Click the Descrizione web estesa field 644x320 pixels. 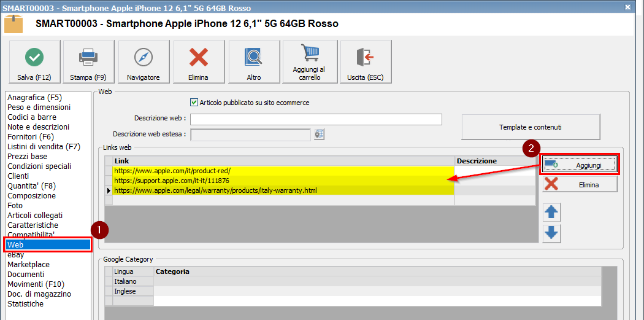[250, 135]
